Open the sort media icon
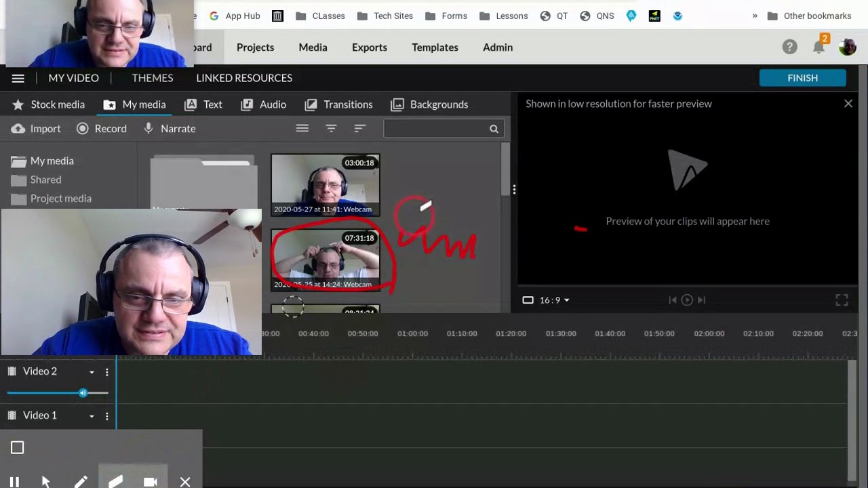 pyautogui.click(x=360, y=128)
